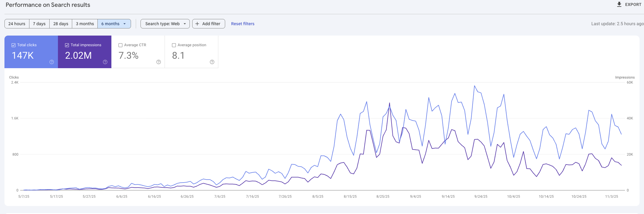The height and width of the screenshot is (214, 644).
Task: Click the Reset filters link
Action: coord(243,24)
